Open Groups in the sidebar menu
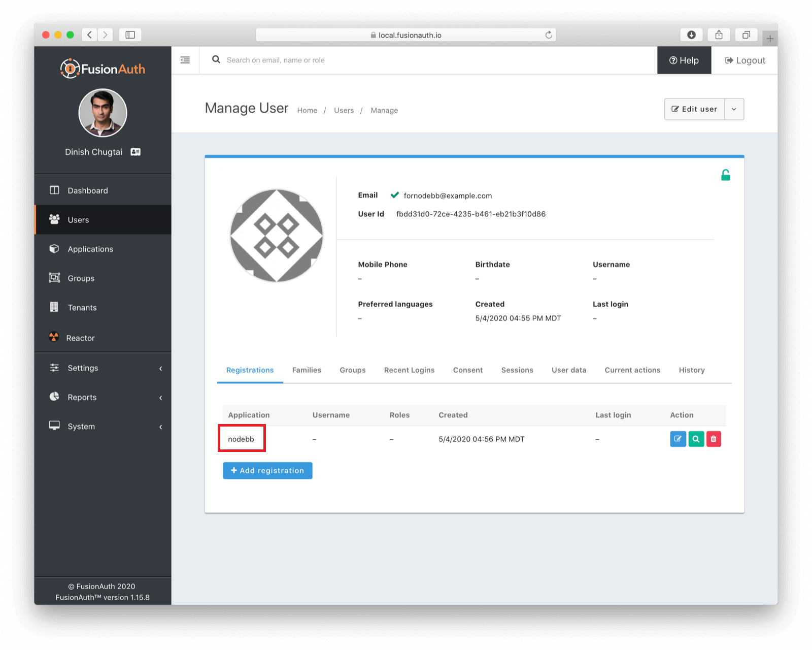Viewport: 812px width, 650px height. (x=103, y=278)
